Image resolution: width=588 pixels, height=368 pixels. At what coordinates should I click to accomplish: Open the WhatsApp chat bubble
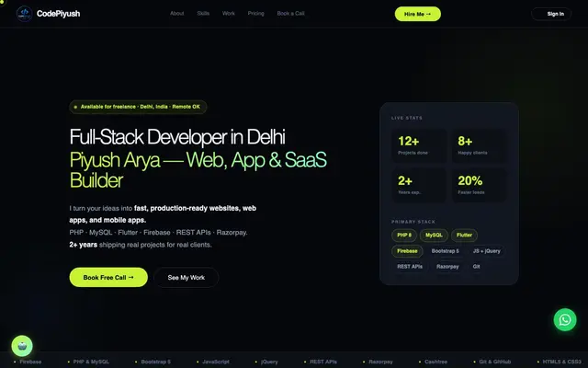[565, 319]
